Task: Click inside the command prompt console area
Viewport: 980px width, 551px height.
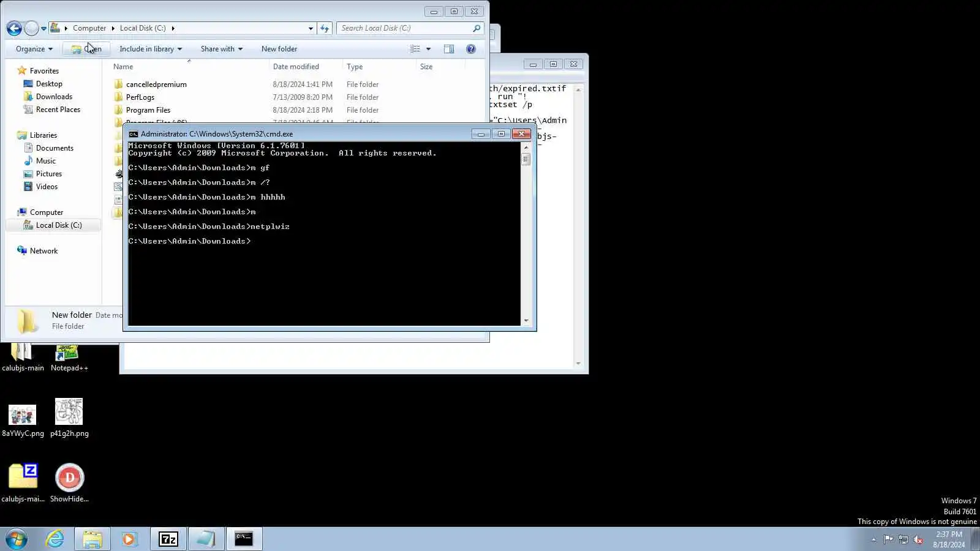Action: 324,234
